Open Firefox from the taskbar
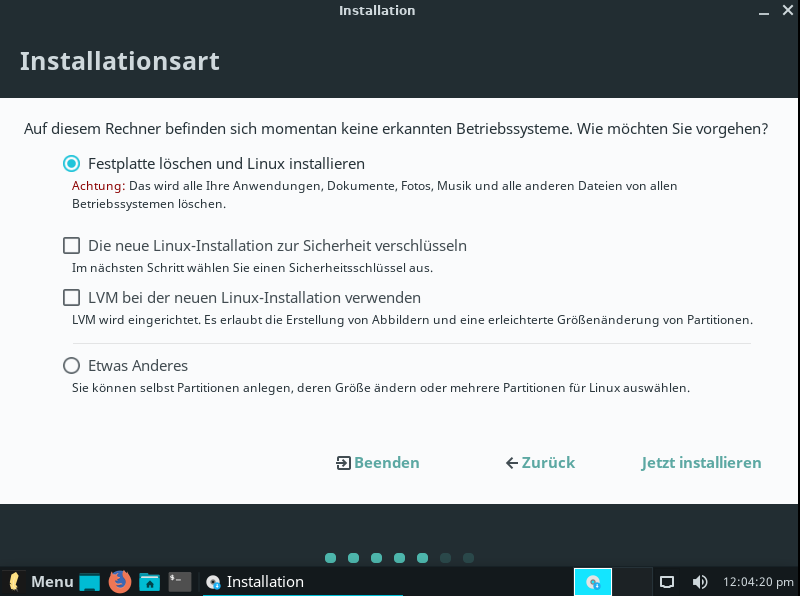Screen dimensions: 800x596 [120, 581]
